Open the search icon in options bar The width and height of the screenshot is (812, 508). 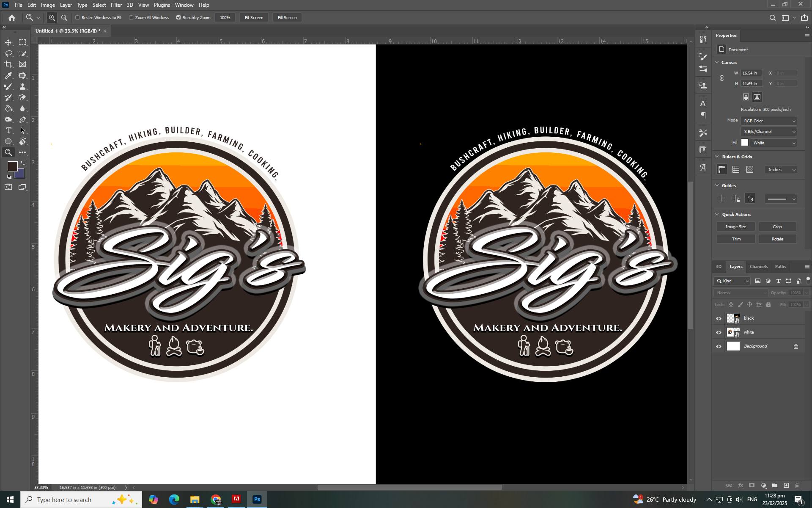772,18
